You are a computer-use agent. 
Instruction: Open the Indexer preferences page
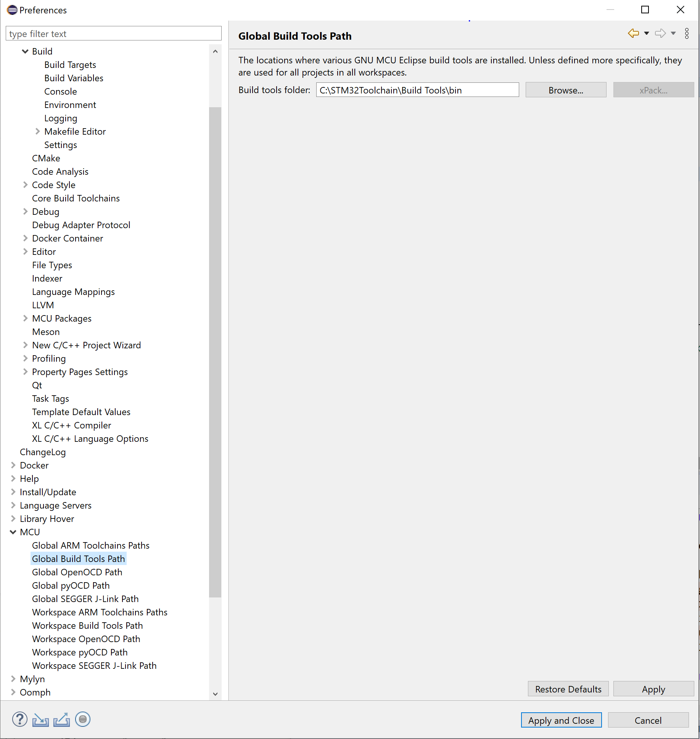(47, 278)
